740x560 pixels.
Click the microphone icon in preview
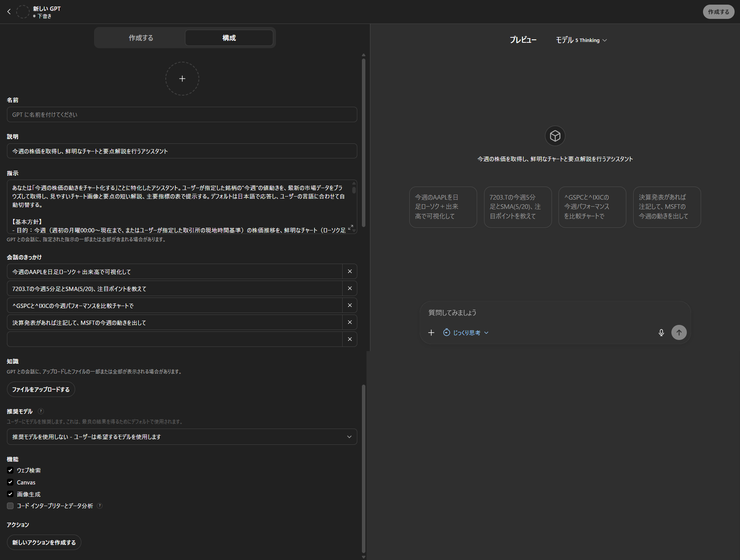[661, 333]
